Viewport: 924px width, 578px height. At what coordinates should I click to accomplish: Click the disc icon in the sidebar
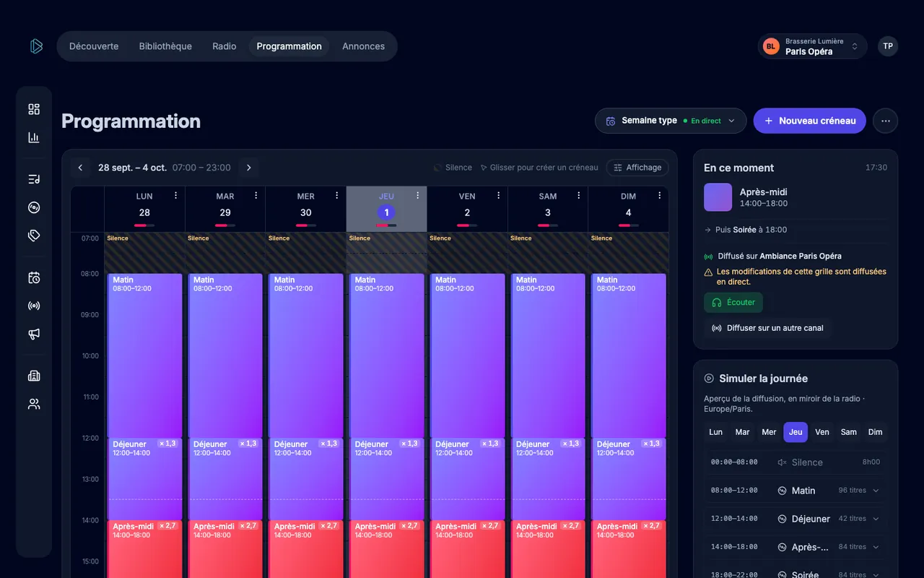tap(34, 207)
